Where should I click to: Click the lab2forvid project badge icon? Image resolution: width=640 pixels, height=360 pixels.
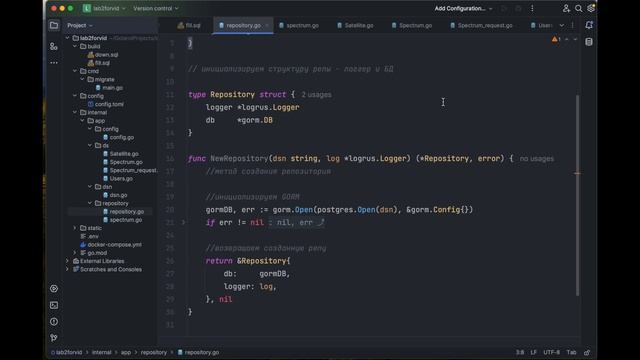(87, 8)
